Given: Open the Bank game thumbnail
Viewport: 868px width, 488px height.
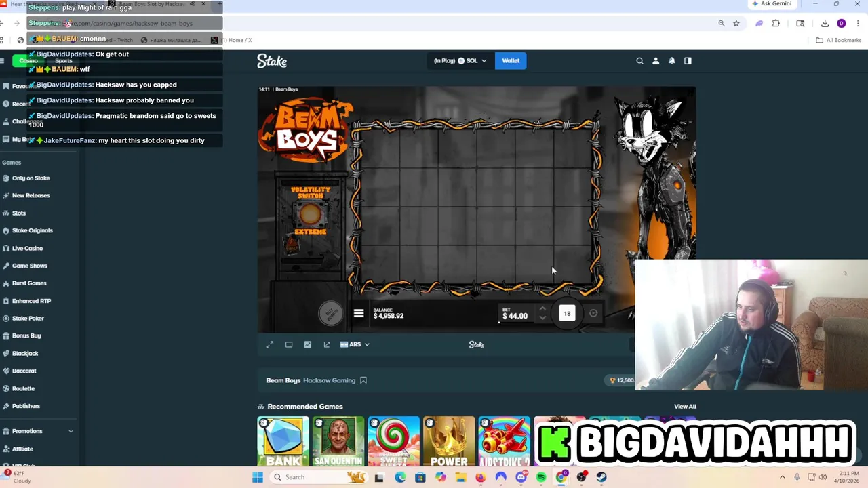Looking at the screenshot, I should point(283,442).
